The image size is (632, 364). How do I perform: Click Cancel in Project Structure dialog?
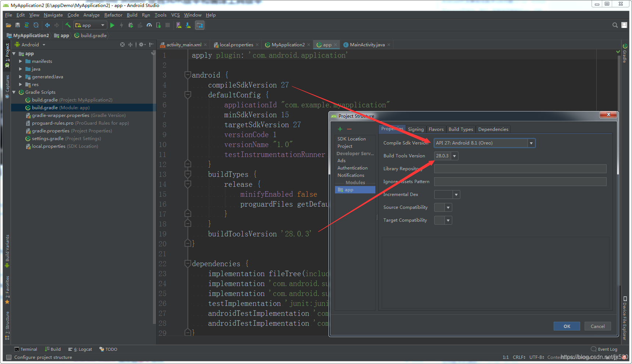598,326
